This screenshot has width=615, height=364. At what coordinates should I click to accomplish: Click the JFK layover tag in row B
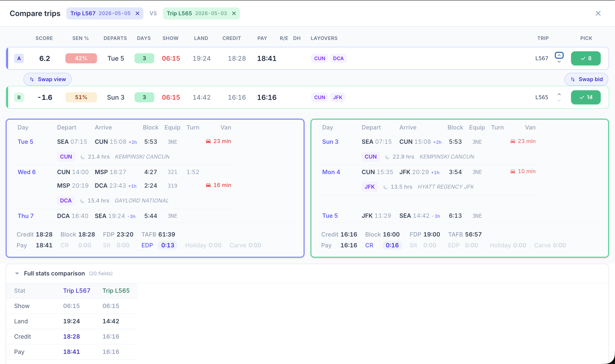[x=338, y=97]
